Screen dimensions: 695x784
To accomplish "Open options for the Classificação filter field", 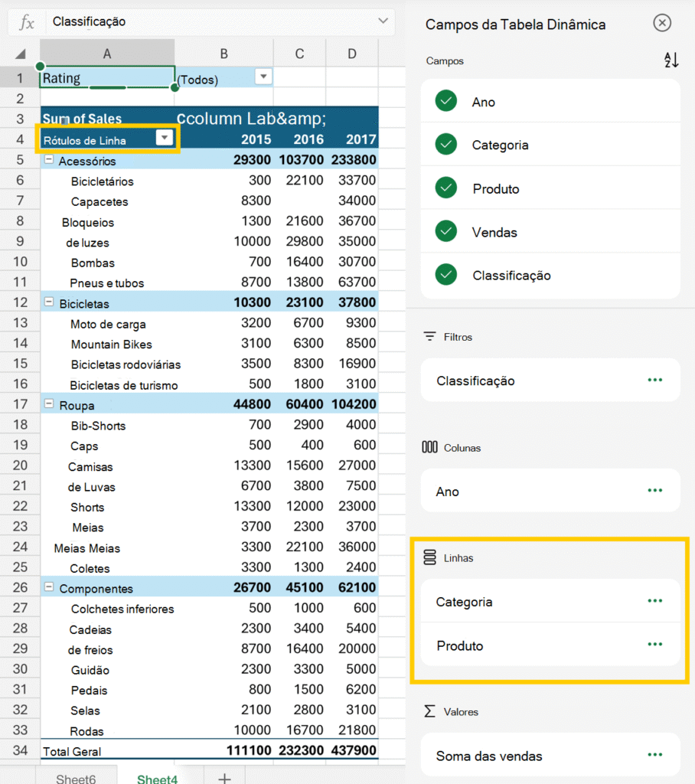I will click(654, 380).
